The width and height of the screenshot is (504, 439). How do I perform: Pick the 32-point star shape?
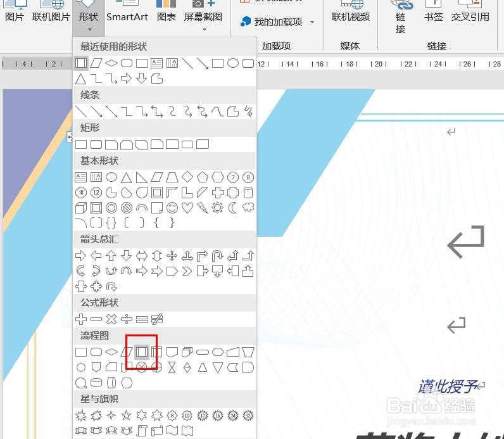[248, 416]
